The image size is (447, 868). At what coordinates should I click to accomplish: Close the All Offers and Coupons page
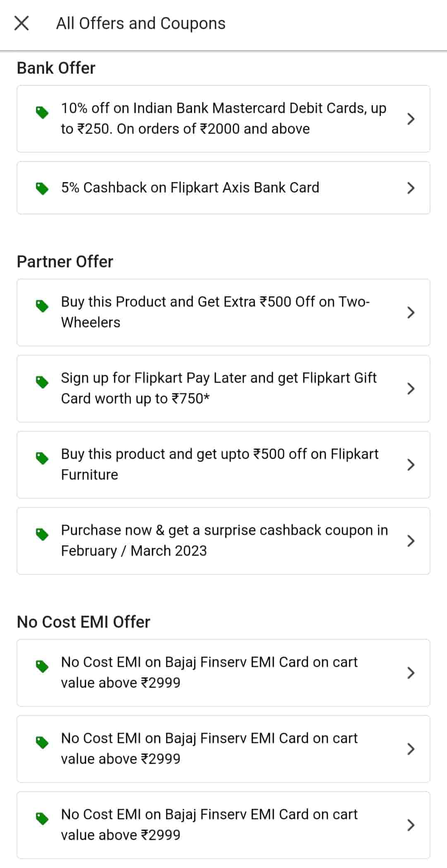pyautogui.click(x=22, y=24)
